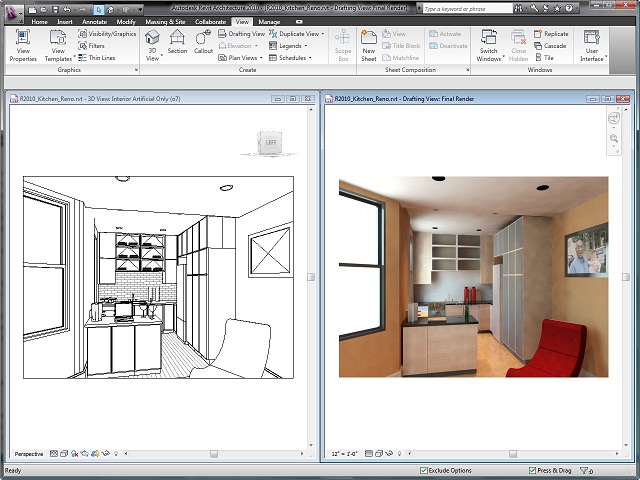Click the Replicate window button
640x480 pixels.
551,34
